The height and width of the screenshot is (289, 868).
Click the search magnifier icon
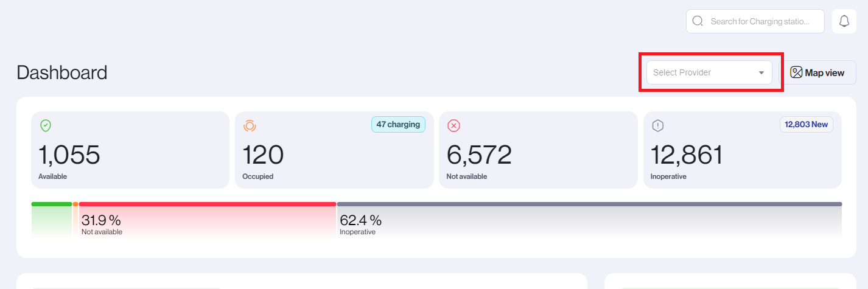tap(698, 21)
